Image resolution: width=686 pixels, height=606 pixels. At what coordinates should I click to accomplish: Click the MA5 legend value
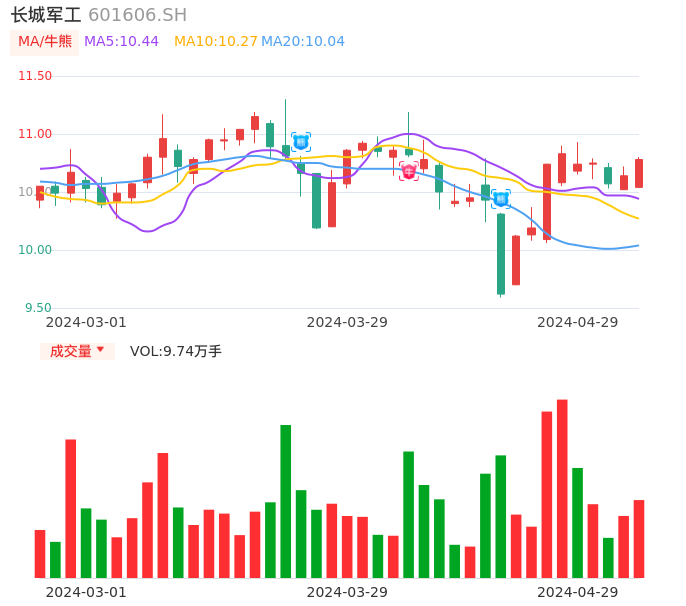[121, 42]
